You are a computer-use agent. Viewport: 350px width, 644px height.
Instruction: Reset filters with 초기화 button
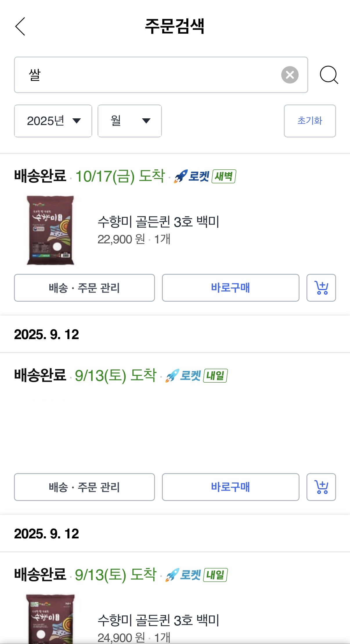pos(310,121)
